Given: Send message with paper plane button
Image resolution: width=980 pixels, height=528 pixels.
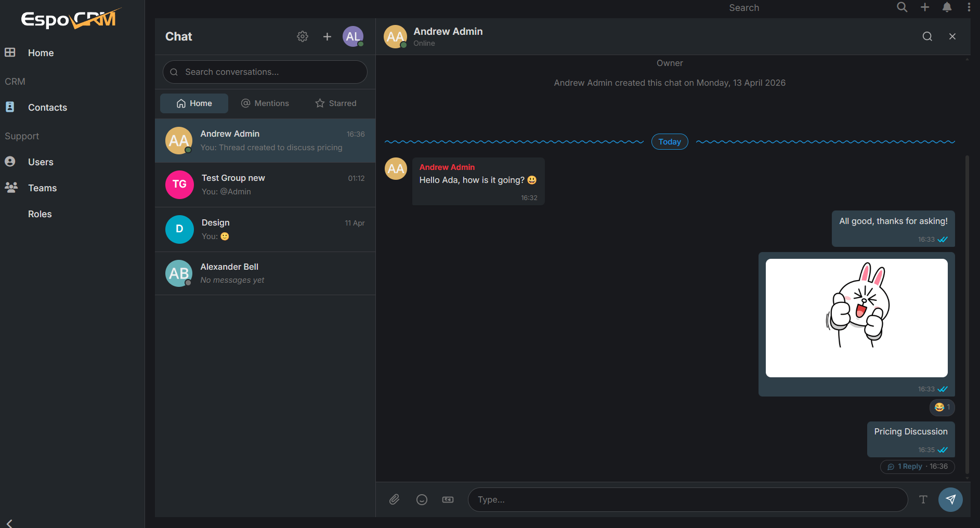Looking at the screenshot, I should (x=950, y=499).
